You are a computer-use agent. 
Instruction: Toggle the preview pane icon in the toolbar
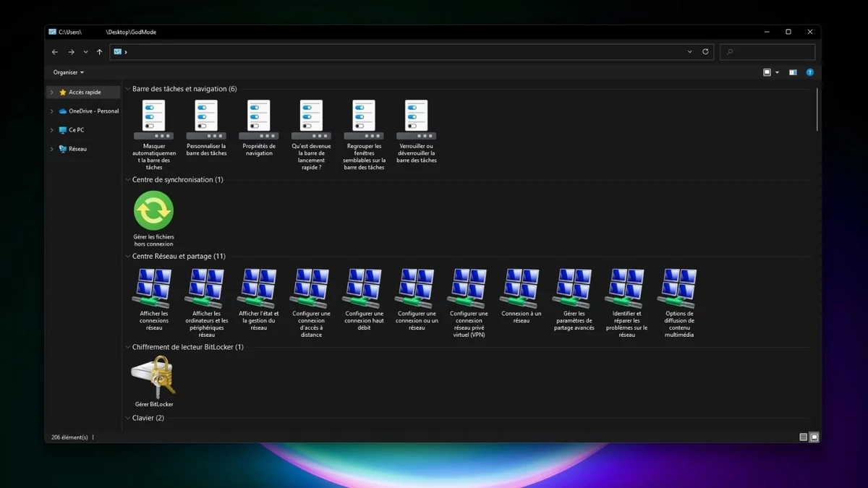793,72
